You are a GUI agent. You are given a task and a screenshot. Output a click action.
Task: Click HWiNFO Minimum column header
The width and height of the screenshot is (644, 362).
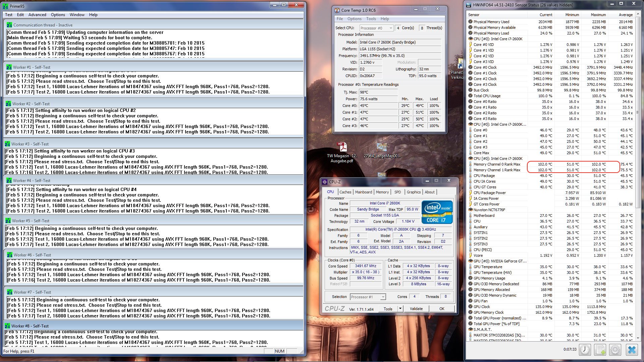click(568, 15)
